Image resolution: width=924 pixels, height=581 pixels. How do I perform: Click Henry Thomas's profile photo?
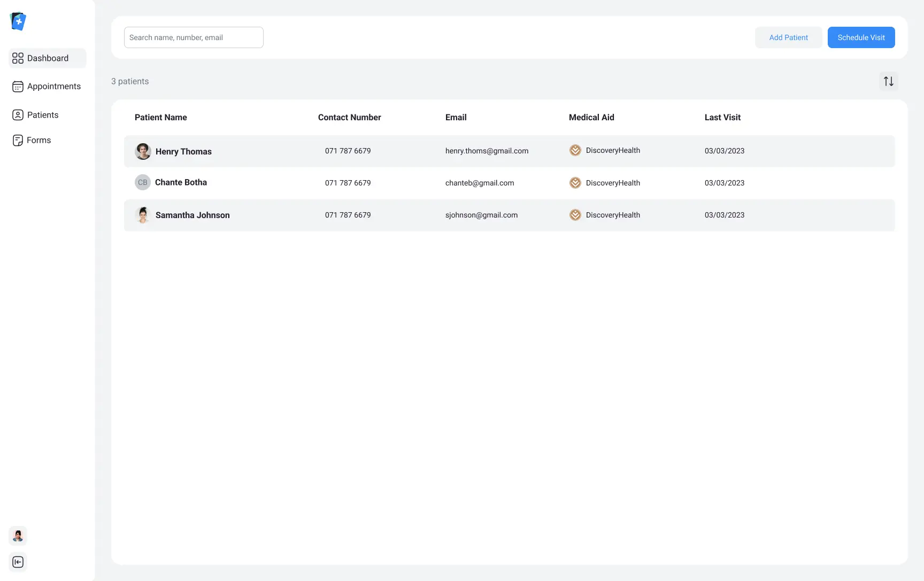143,151
